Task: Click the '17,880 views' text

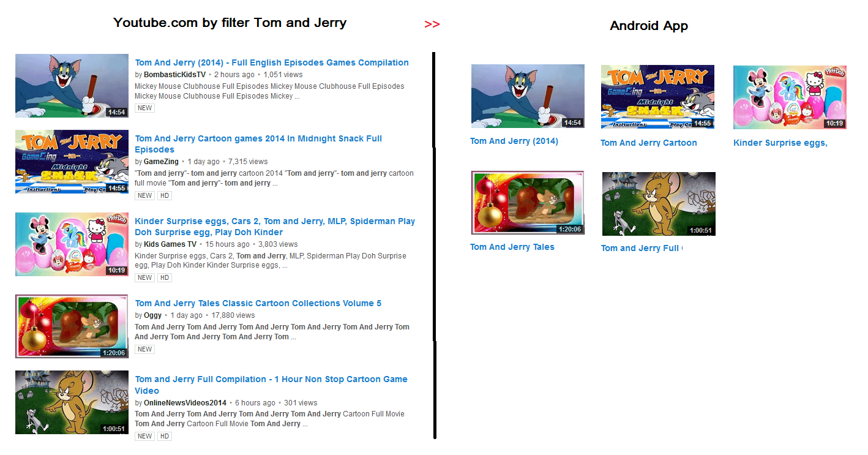Action: pos(233,315)
